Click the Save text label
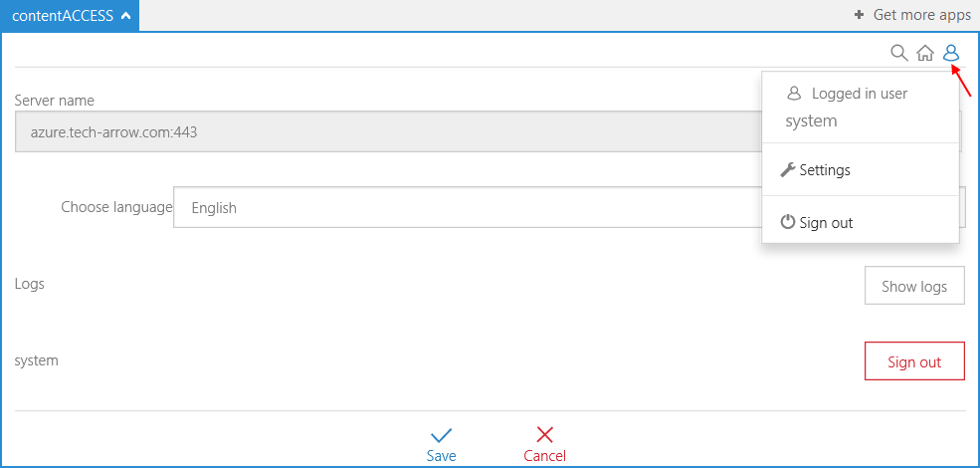980x468 pixels. (x=442, y=456)
